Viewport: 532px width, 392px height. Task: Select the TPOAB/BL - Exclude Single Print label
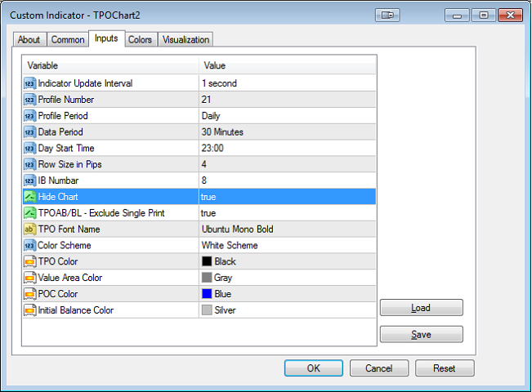pos(101,213)
